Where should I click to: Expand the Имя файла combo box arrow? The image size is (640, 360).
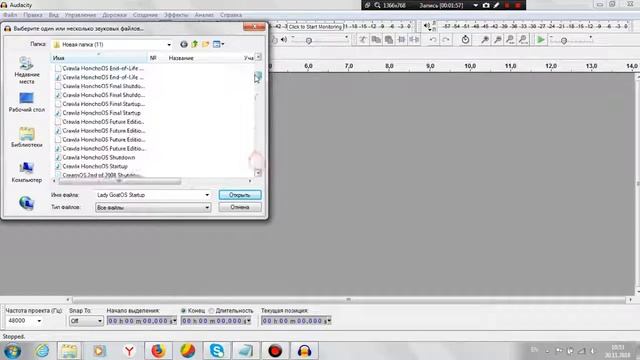coord(207,195)
